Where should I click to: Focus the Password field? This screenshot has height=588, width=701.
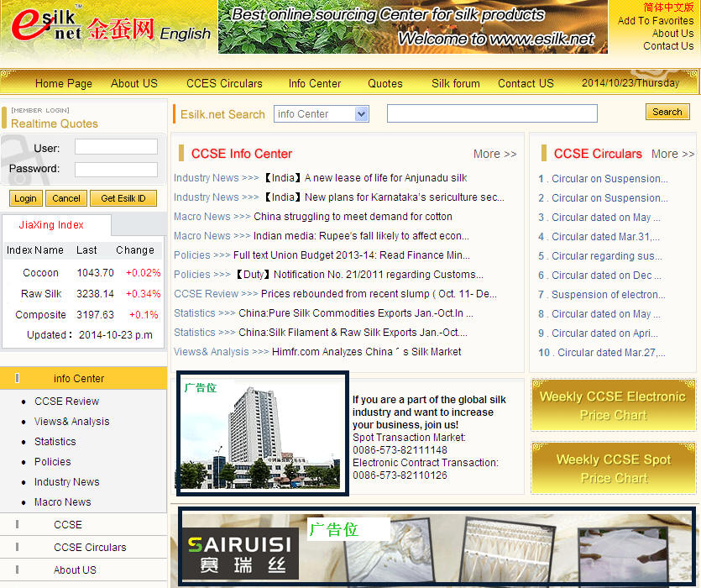[116, 169]
